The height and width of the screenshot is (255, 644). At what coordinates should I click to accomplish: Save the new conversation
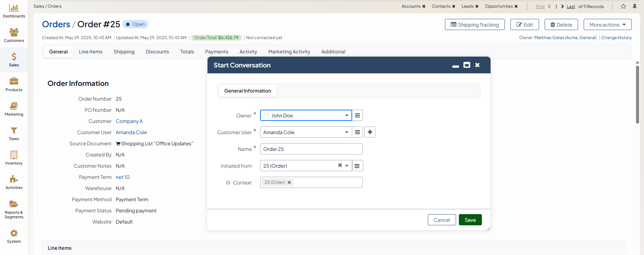click(x=470, y=220)
